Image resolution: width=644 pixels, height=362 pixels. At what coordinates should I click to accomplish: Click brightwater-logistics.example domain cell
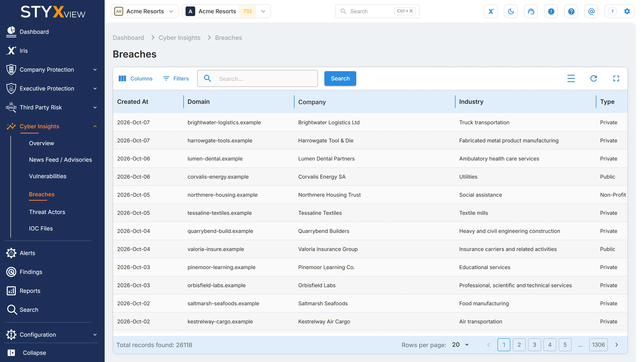pos(224,122)
